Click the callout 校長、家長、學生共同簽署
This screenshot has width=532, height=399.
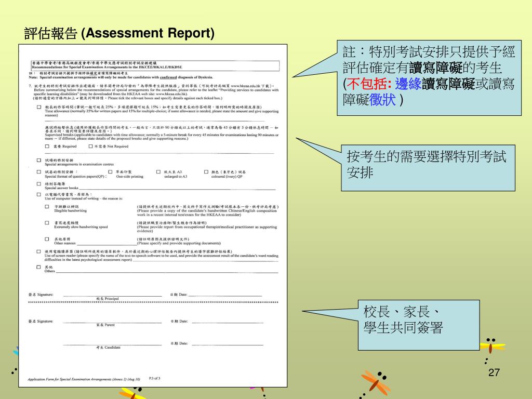[419, 325]
